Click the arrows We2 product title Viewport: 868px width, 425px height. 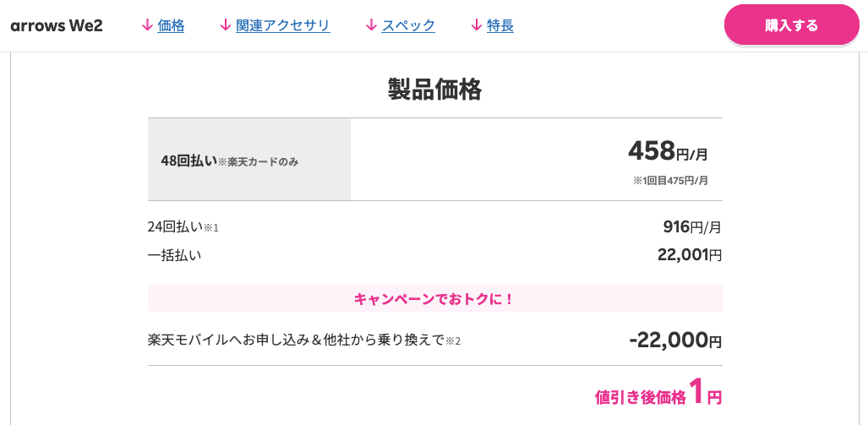click(57, 26)
